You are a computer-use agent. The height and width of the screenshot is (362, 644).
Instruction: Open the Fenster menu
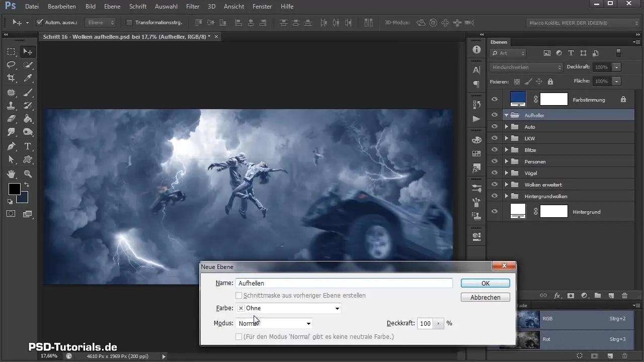click(x=263, y=7)
